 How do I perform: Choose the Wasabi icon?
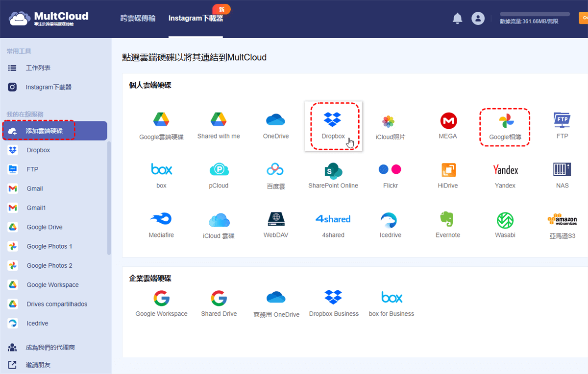coord(505,220)
